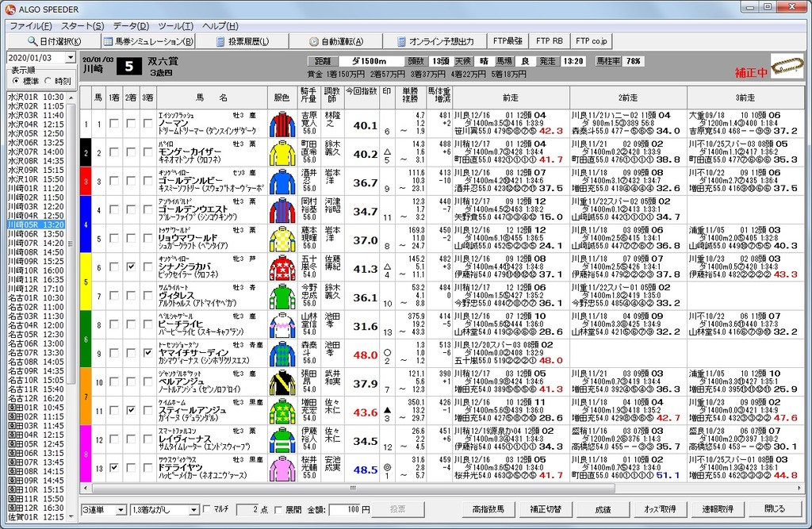
Task: Check 1着 checkbox for horse 1 ノーマン
Action: click(x=114, y=123)
